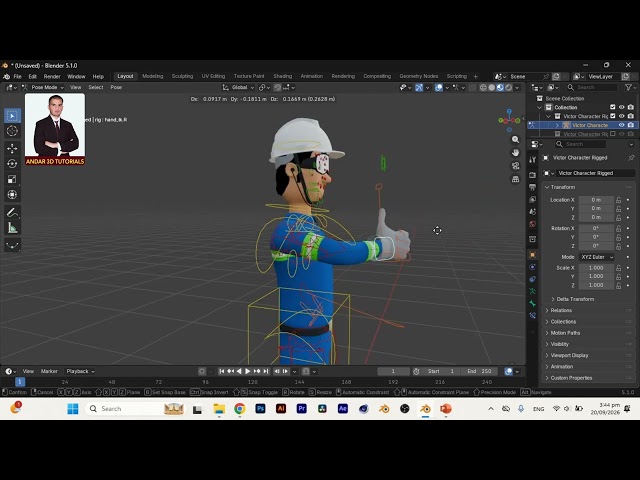Expand the Viewport Display panel
640x480 pixels.
point(569,356)
